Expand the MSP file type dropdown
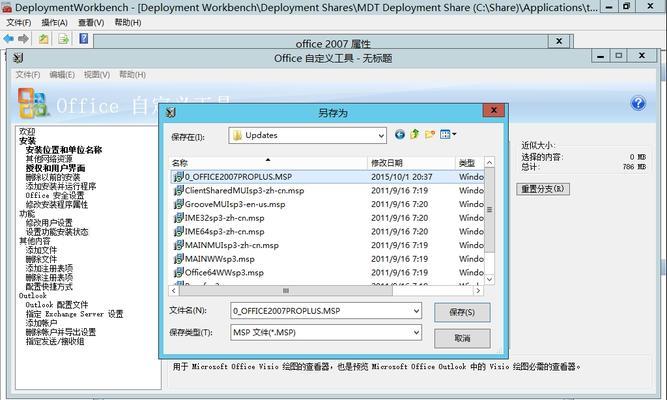The image size is (667, 400). pyautogui.click(x=416, y=332)
